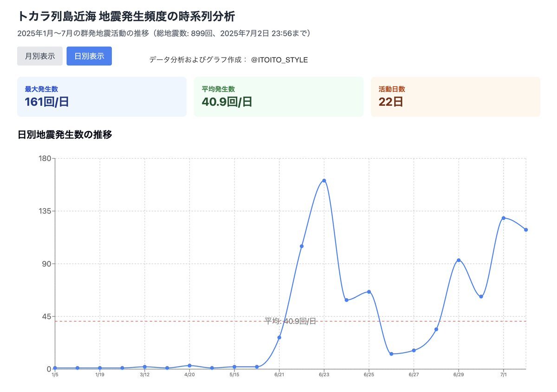
Task: Switch to 月別表示 monthly view
Action: (40, 56)
